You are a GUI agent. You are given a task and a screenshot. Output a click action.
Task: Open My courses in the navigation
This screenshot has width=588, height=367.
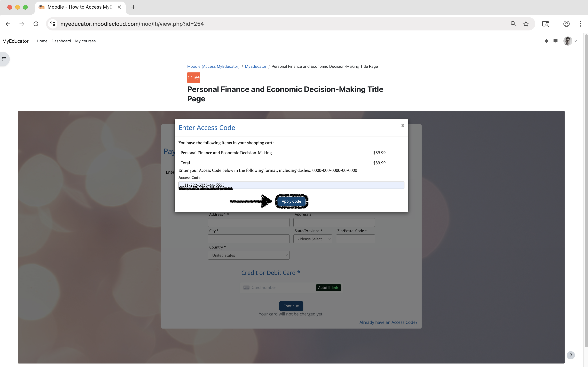[85, 41]
